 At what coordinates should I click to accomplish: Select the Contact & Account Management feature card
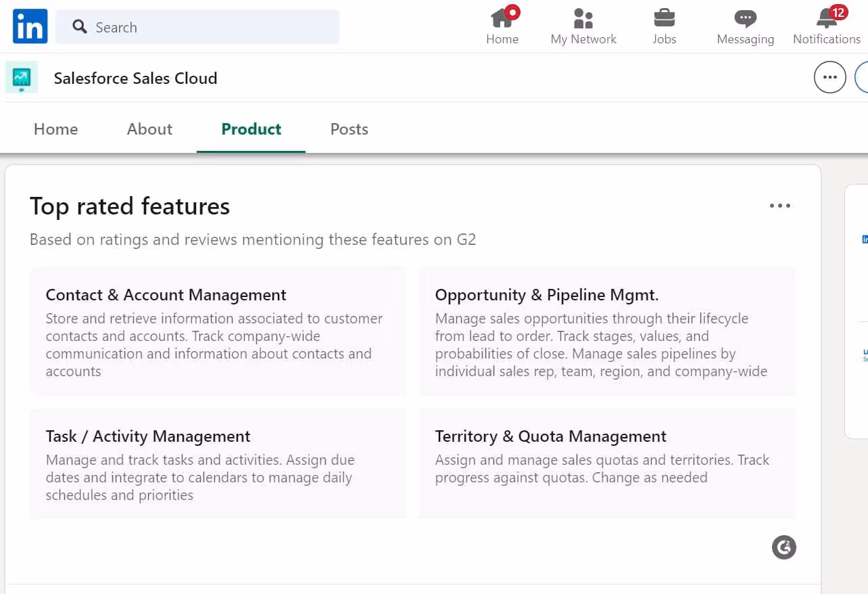pyautogui.click(x=218, y=332)
